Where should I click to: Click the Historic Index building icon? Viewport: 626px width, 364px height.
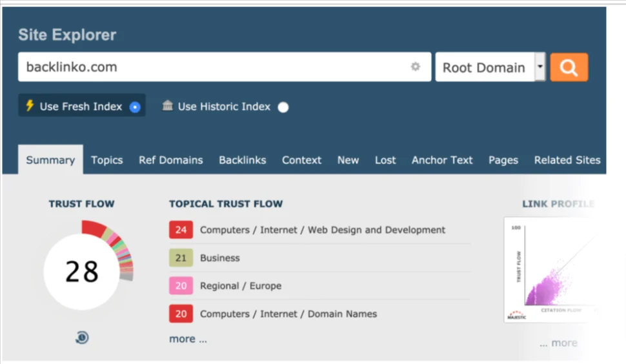(168, 105)
